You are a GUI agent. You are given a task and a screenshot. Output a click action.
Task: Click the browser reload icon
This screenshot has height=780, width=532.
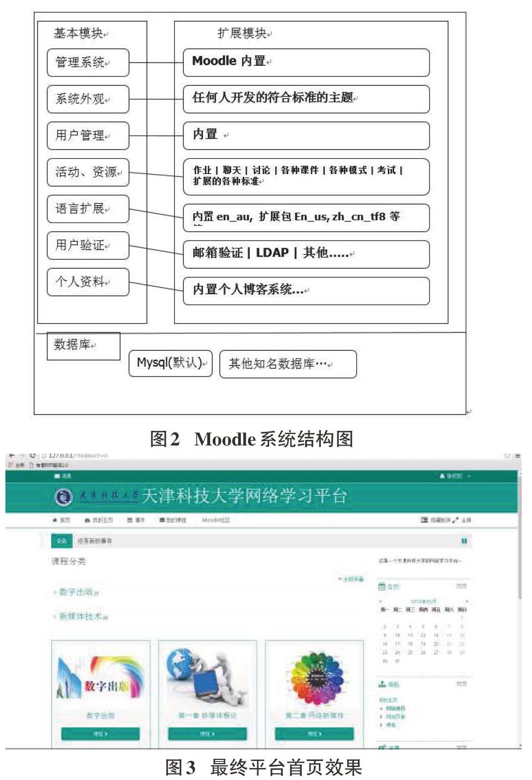33,455
